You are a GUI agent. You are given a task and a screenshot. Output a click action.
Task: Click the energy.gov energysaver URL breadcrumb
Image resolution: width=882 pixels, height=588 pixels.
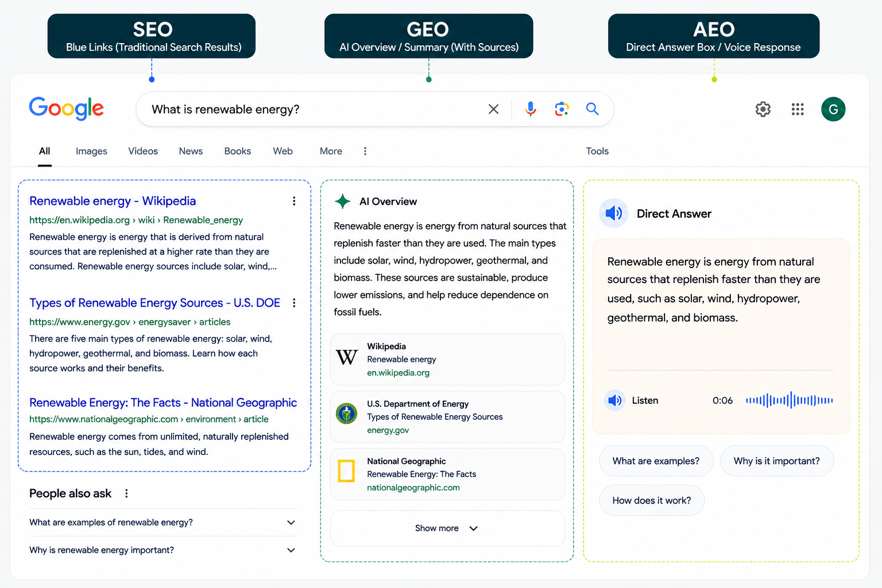tap(130, 322)
